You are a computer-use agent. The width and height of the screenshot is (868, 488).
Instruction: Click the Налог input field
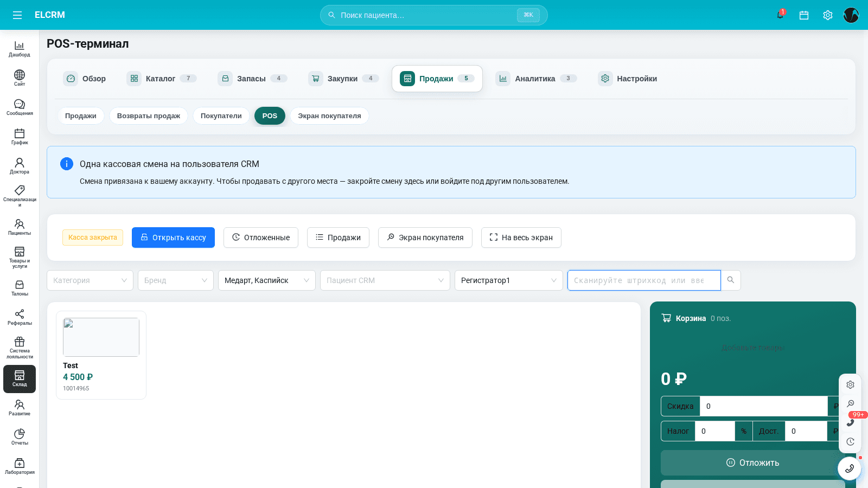click(714, 431)
